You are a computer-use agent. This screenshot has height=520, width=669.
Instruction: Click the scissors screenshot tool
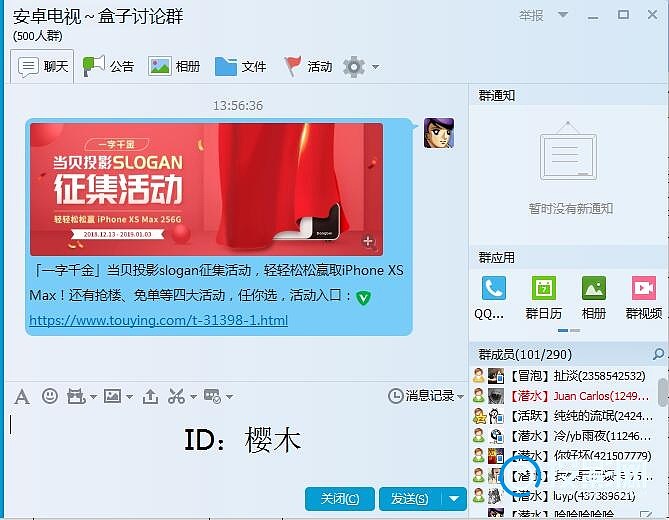click(176, 397)
